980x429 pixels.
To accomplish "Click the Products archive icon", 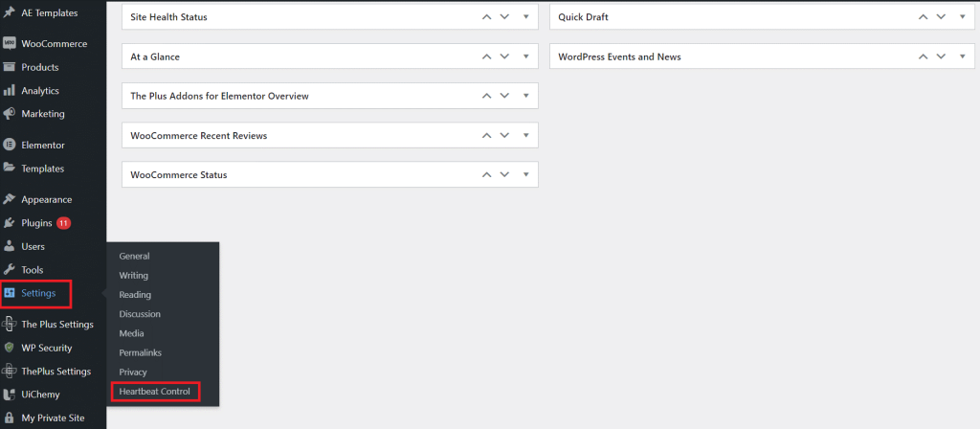I will [x=9, y=67].
